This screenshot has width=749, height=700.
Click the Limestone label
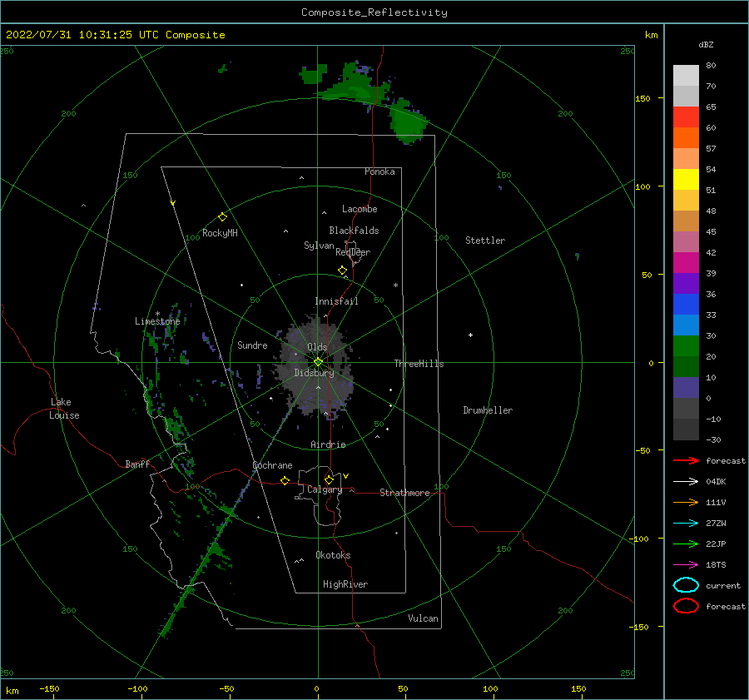tap(157, 321)
